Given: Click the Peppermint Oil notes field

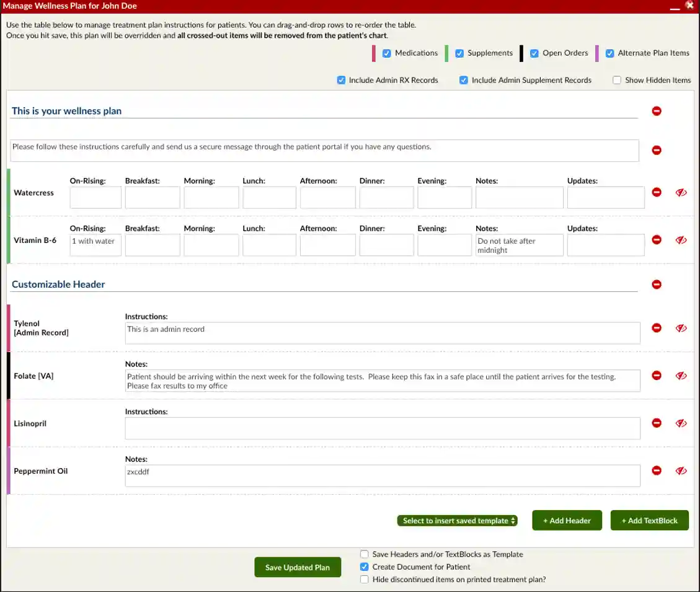Looking at the screenshot, I should (383, 475).
